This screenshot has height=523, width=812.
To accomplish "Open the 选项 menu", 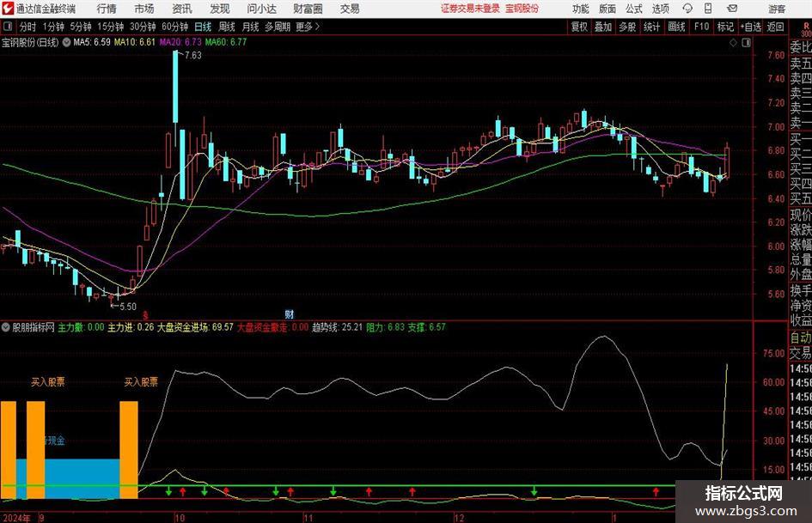I will (x=661, y=9).
